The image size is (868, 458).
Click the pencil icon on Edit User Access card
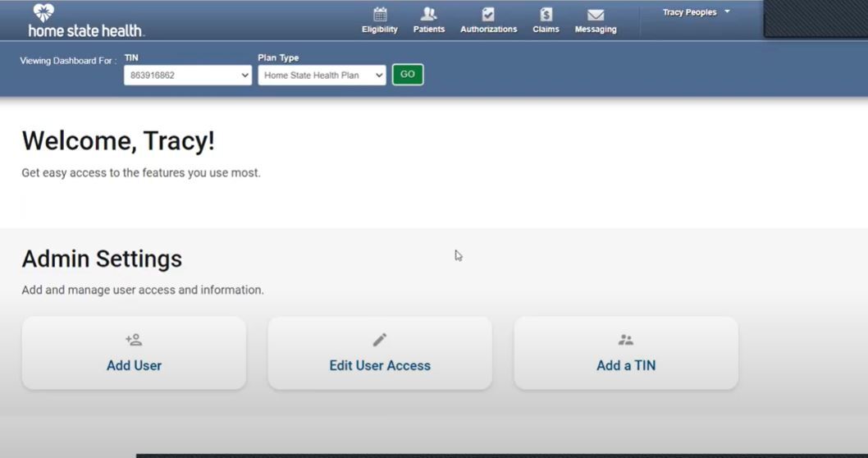[x=380, y=340]
